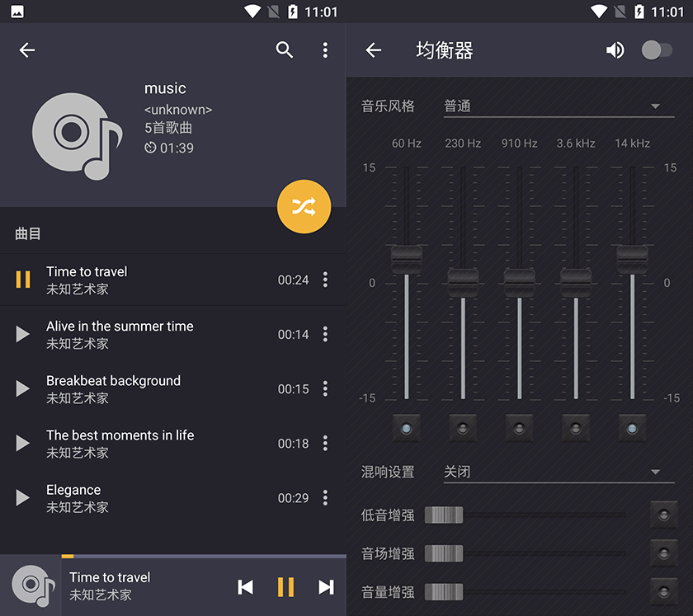Go back from the music album screen
The image size is (693, 616).
click(27, 50)
